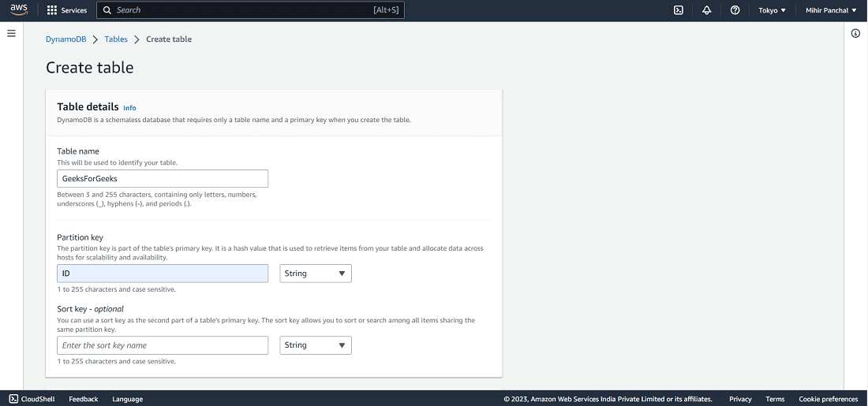
Task: Open the Terms footer link
Action: pos(775,399)
